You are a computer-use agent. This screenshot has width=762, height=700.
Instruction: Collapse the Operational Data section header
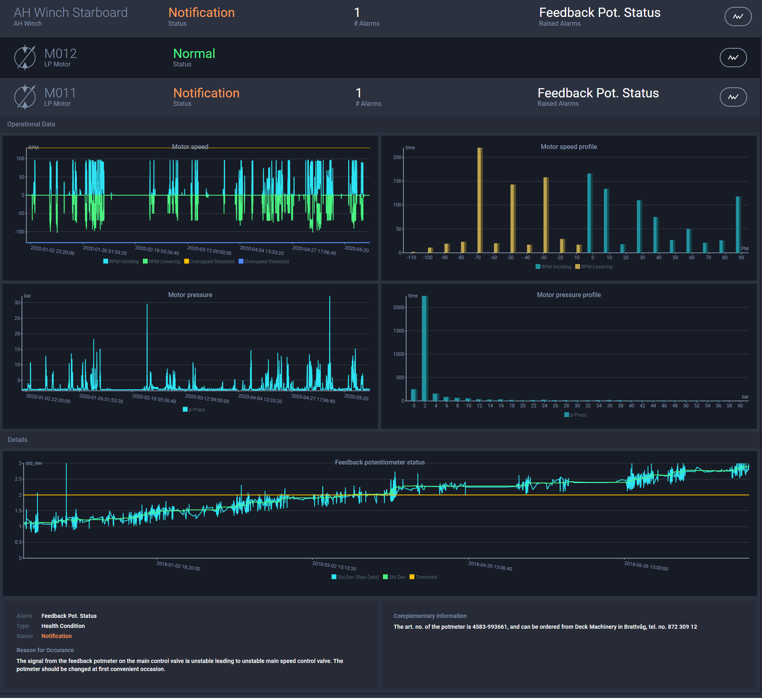(x=31, y=124)
